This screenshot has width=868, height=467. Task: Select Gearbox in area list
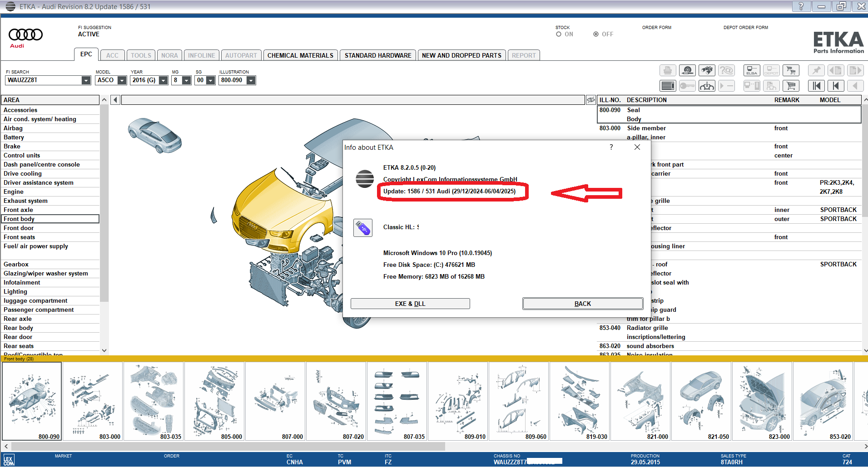50,264
